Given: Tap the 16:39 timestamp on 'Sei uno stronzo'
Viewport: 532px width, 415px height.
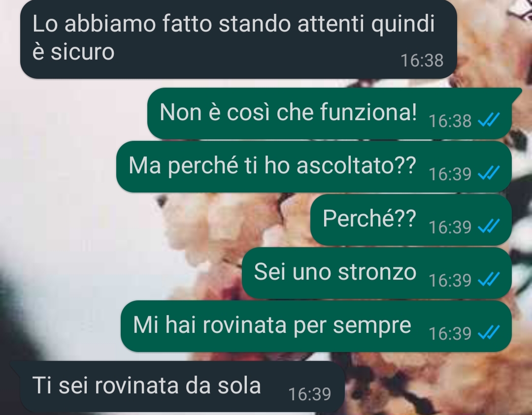Looking at the screenshot, I should coord(450,281).
